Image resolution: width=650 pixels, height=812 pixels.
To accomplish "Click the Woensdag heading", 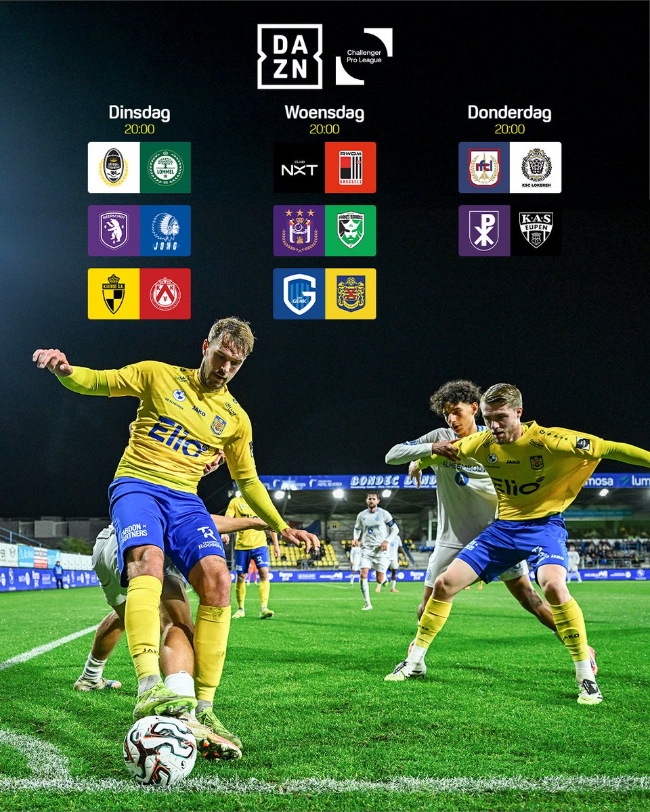I will (x=324, y=112).
